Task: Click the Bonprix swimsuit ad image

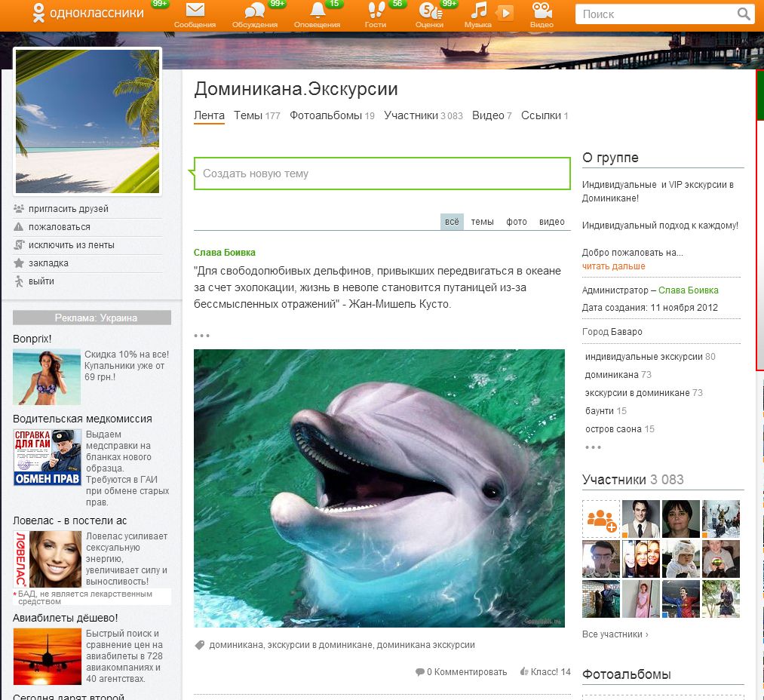Action: pos(47,377)
